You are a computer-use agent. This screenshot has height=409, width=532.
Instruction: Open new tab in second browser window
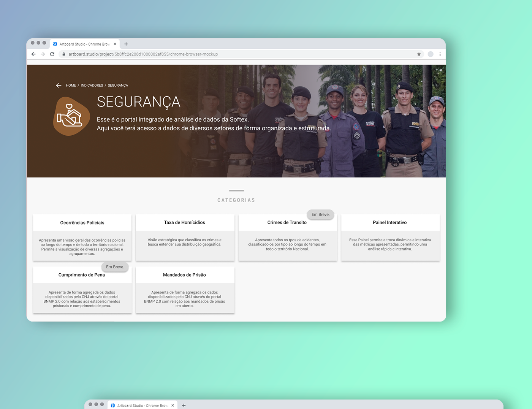click(184, 406)
